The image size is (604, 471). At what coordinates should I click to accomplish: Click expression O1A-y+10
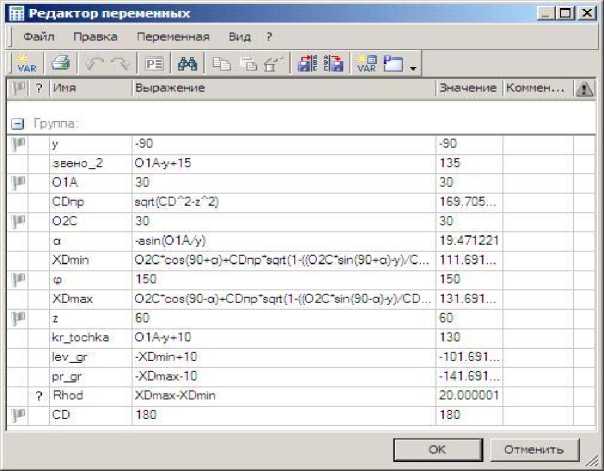[163, 337]
